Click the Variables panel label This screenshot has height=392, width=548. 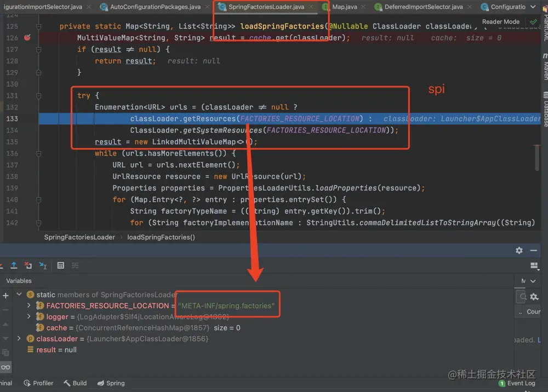19,281
